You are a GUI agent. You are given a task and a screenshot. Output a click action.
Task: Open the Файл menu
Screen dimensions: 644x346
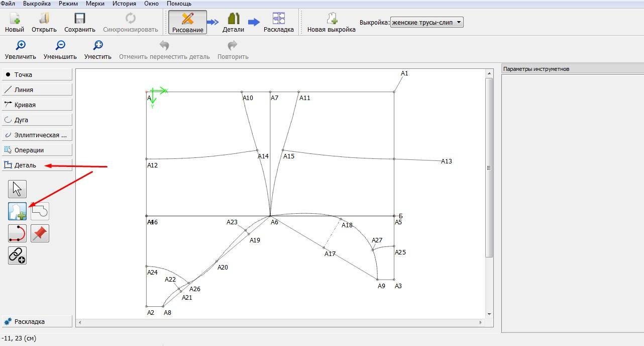(x=8, y=4)
